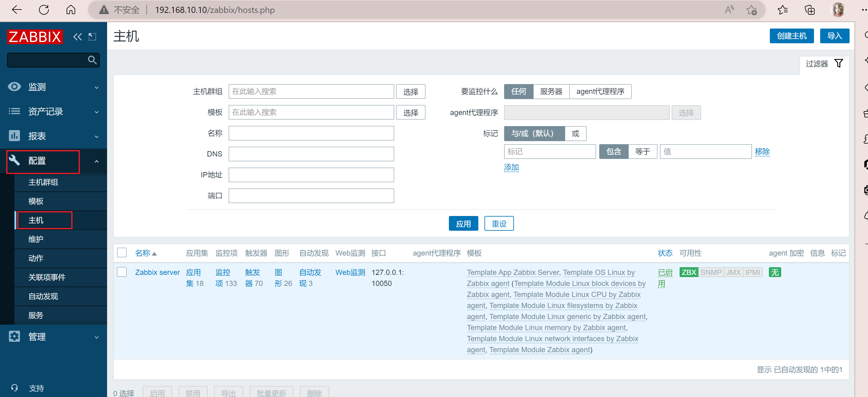Open 主机 in sidebar
The width and height of the screenshot is (868, 397).
[36, 220]
